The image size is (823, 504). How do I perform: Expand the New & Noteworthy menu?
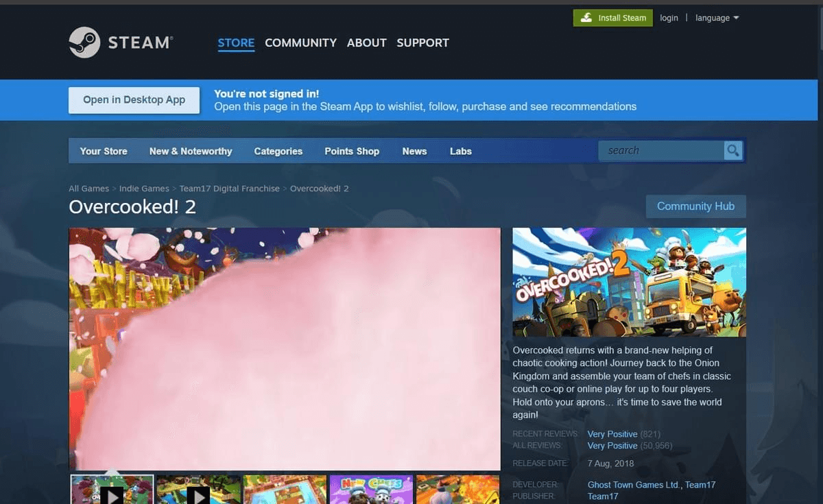pos(191,151)
